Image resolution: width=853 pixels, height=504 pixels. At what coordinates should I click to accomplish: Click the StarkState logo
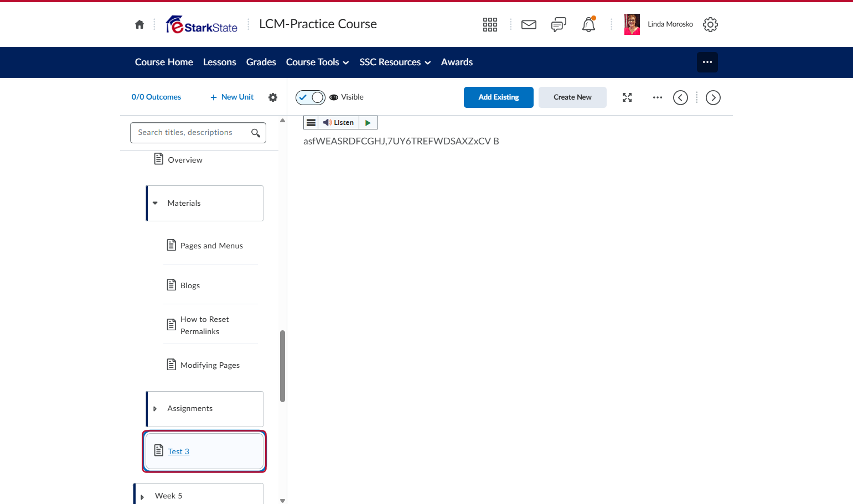pyautogui.click(x=201, y=24)
